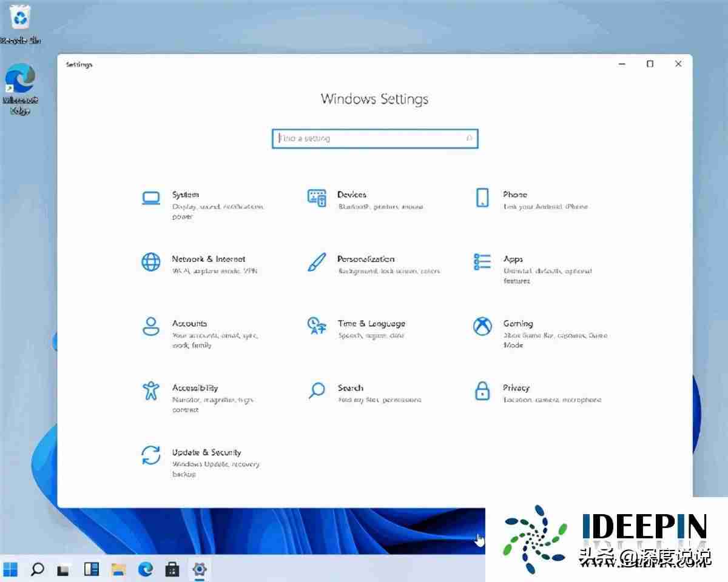Open the Devices keyboard icon
Image resolution: width=728 pixels, height=582 pixels.
click(317, 198)
